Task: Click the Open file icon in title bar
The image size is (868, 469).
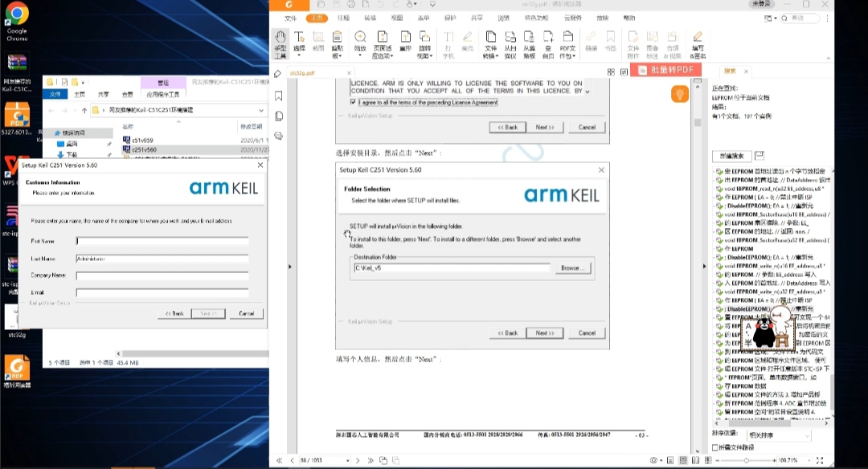Action: point(321,5)
